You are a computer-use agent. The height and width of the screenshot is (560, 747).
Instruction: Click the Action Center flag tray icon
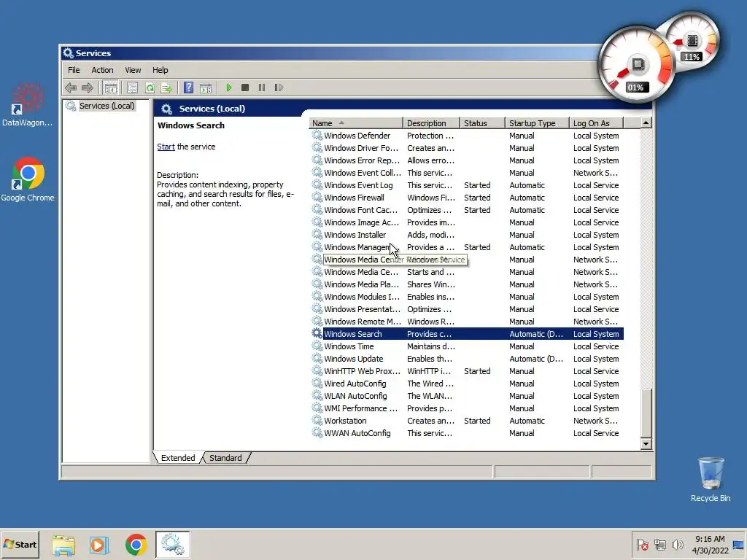(x=642, y=544)
